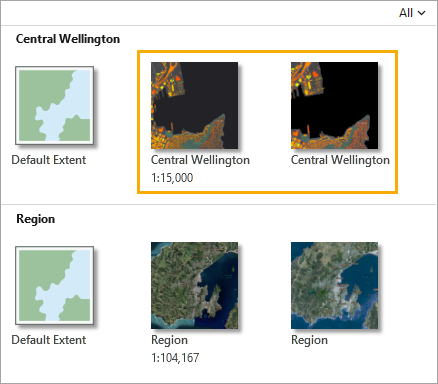Choose Central Wellington bookmark without scale
Image resolution: width=438 pixels, height=384 pixels.
click(334, 105)
